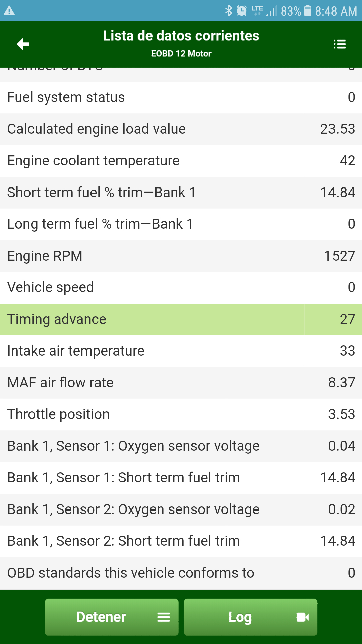Tap the hamburger lines icon on Detener
This screenshot has height=644, width=362.
pos(164,617)
